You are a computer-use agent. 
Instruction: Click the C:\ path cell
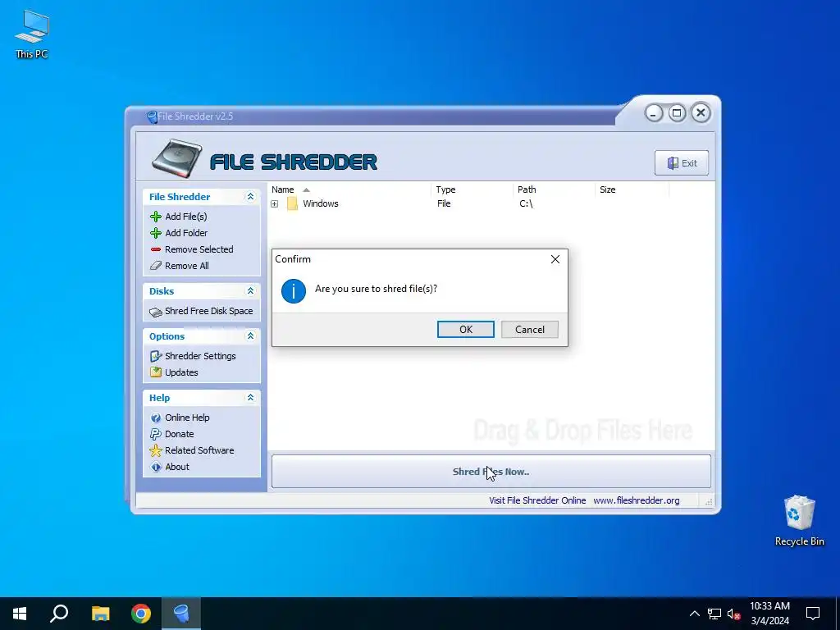pos(526,204)
